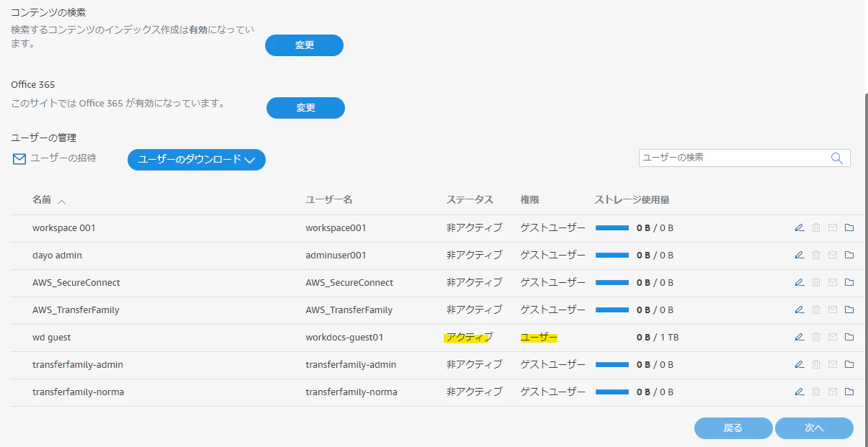
Task: Click highlighted ユーザー role for wd guest
Action: [539, 337]
